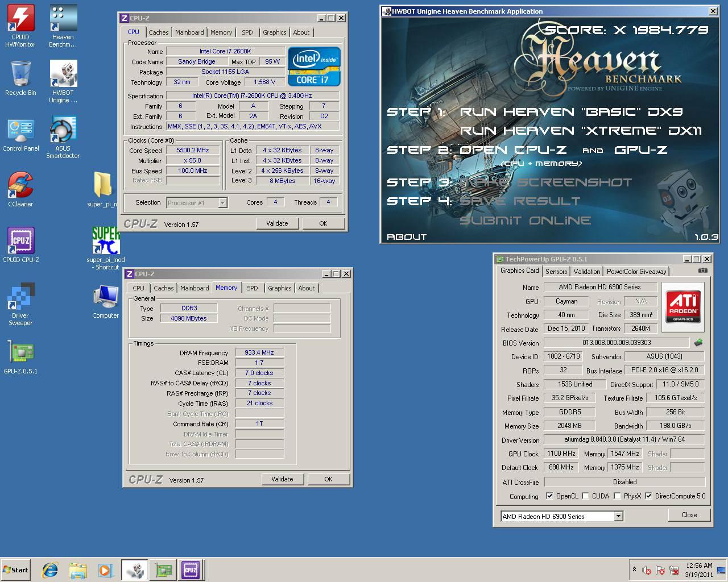728x582 pixels.
Task: Switch to HWBOT Heaven taskbar button
Action: (x=135, y=569)
